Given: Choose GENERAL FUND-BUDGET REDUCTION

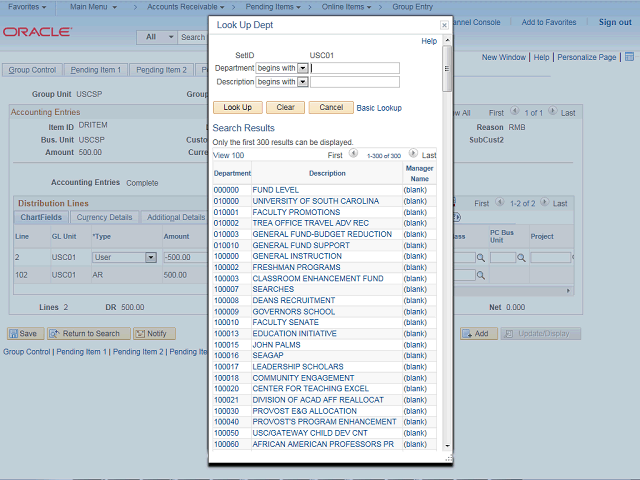Looking at the screenshot, I should coord(322,234).
